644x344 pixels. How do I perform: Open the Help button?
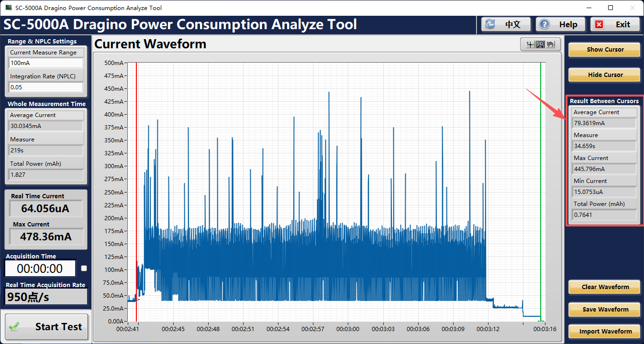coord(561,24)
